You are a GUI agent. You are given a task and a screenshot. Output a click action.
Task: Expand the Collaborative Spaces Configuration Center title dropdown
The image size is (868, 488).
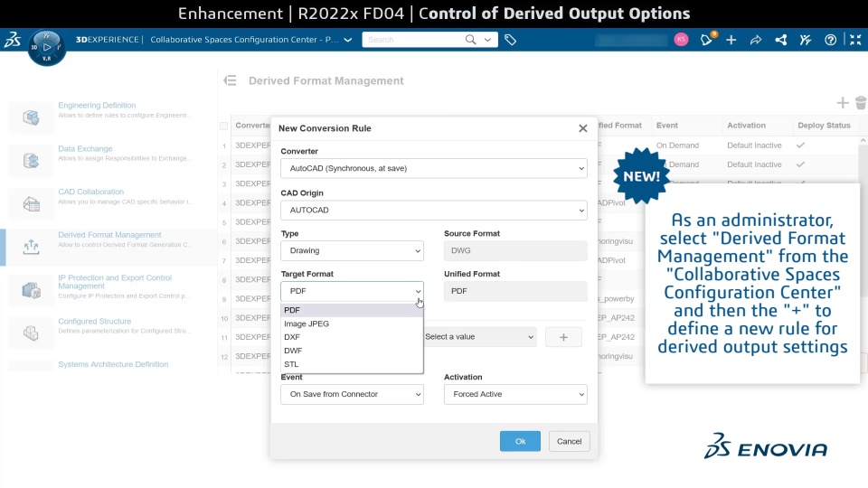[x=347, y=40]
